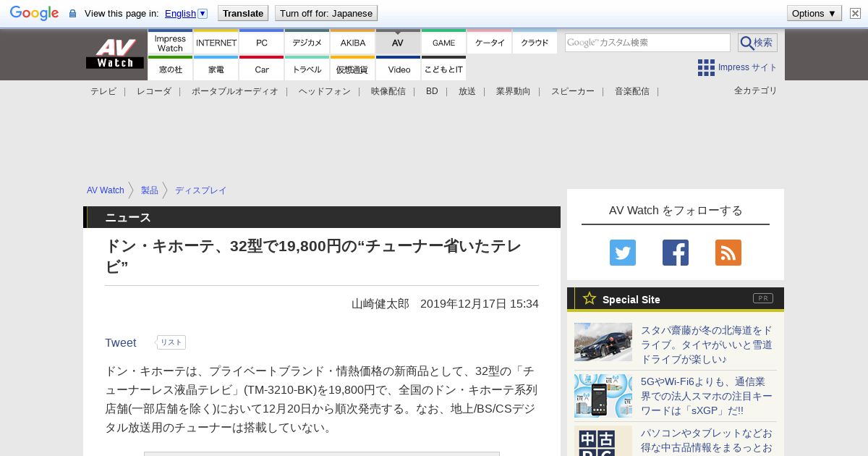Open the Facebook follow icon
Screen dimensions: 868x456
click(x=676, y=253)
